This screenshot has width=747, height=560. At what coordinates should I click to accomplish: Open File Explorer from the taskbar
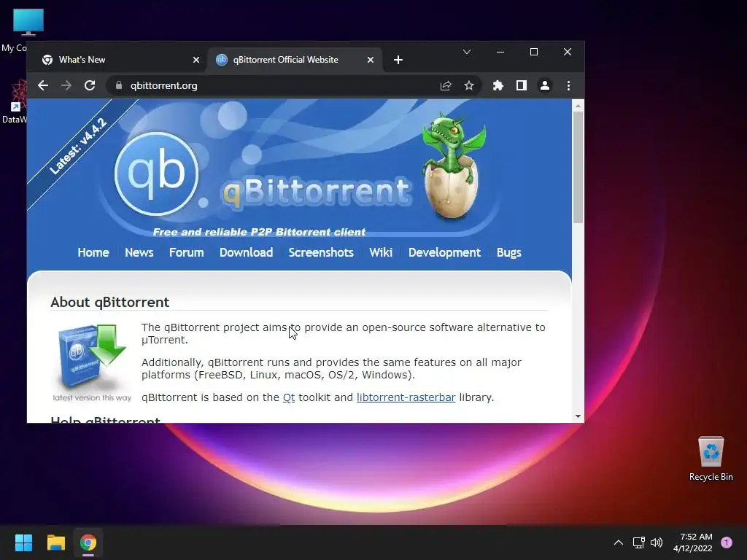(55, 542)
